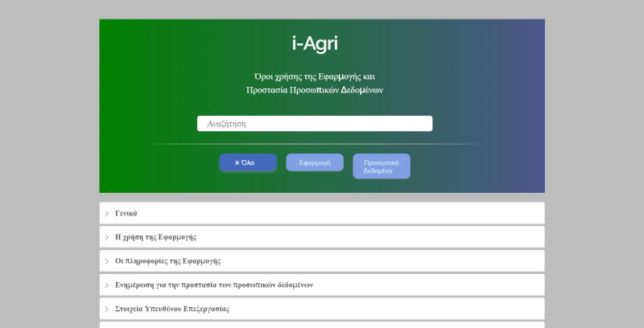Screen dimensions: 644x328
Task: Click the Προστασία Προσωπικών Δεδομένων heading line
Action: 315,90
